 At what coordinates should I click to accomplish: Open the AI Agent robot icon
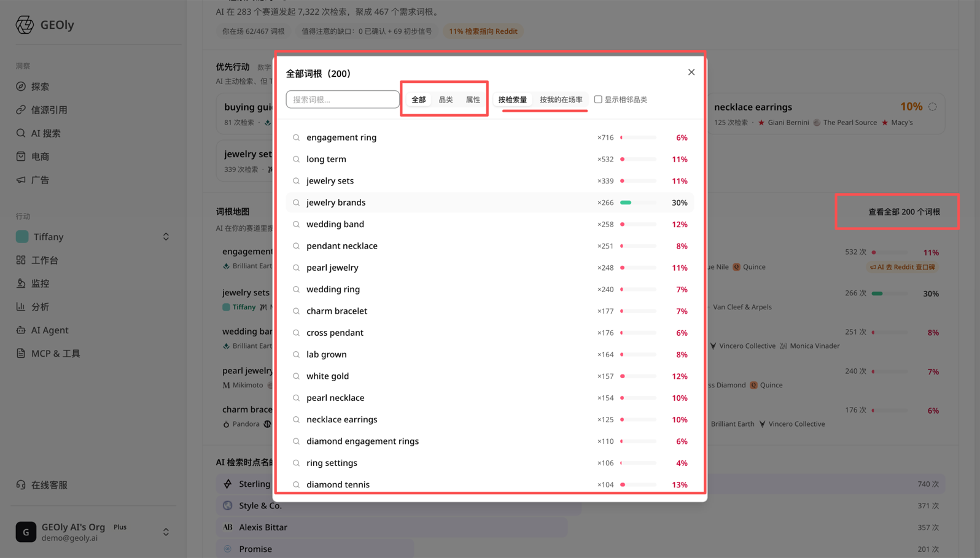pyautogui.click(x=21, y=330)
